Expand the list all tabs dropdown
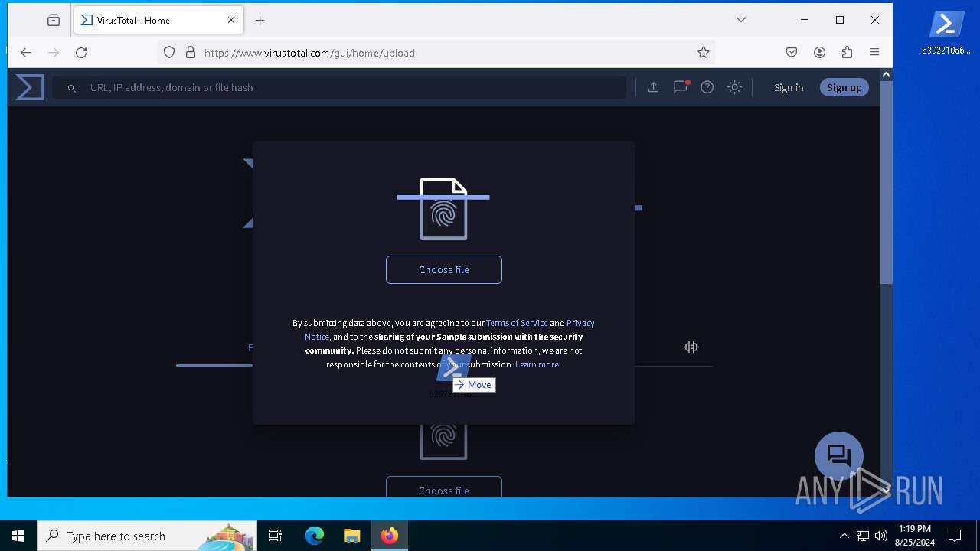The height and width of the screenshot is (551, 980). [741, 20]
